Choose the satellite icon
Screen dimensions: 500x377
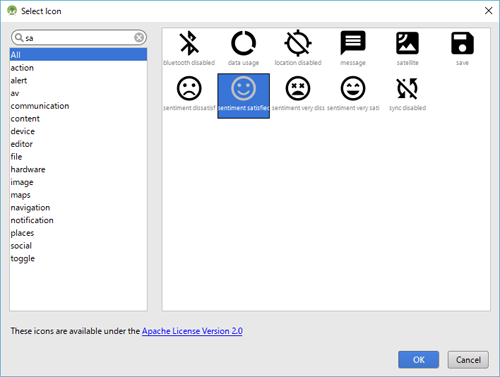point(407,43)
